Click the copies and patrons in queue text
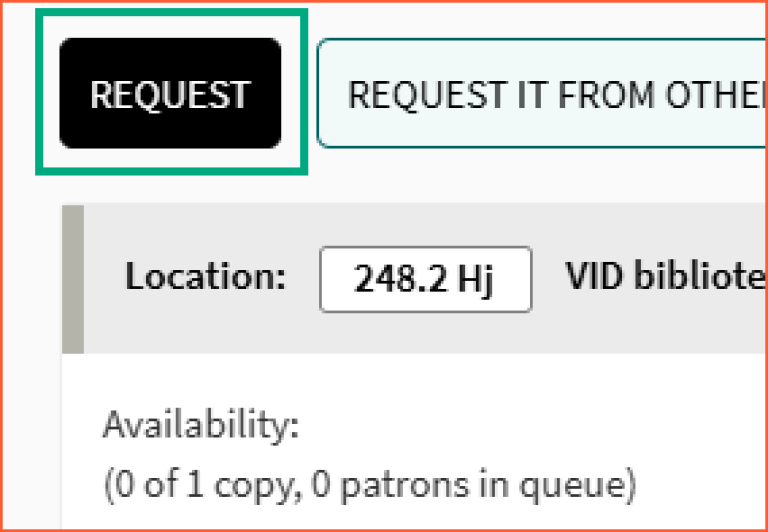The width and height of the screenshot is (768, 532). pos(370,485)
